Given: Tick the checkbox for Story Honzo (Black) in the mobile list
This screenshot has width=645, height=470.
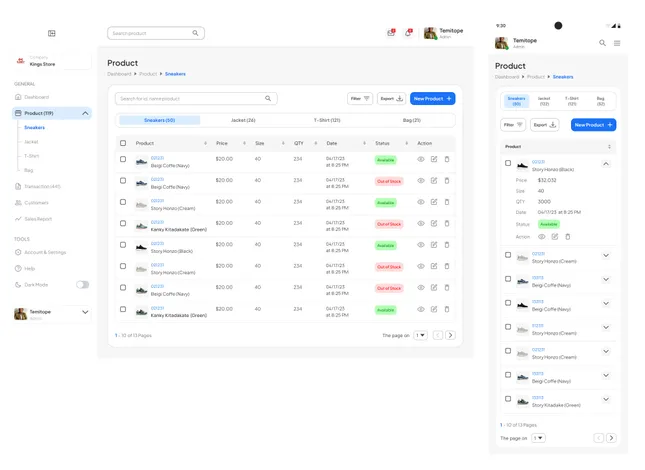Looking at the screenshot, I should pos(508,163).
